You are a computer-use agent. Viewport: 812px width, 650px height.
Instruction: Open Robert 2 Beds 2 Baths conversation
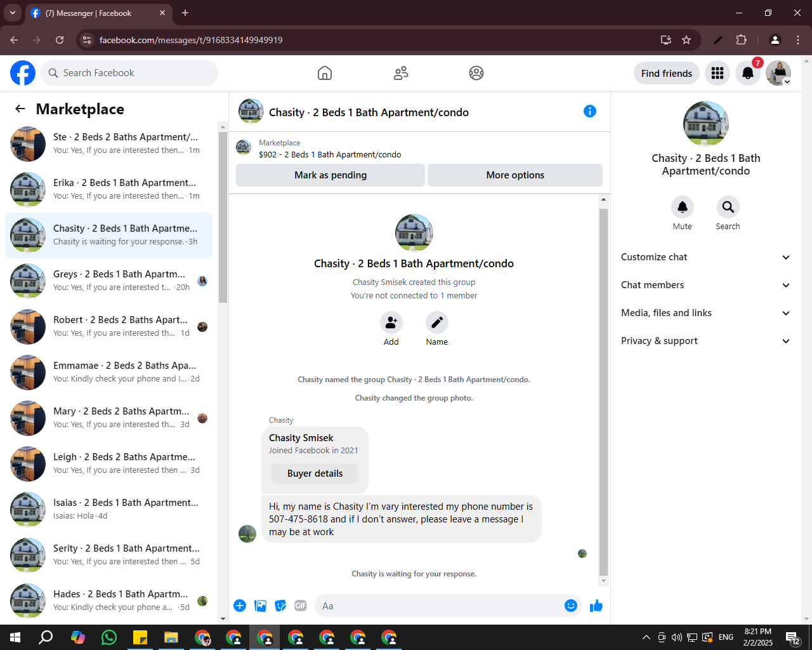[x=108, y=327]
